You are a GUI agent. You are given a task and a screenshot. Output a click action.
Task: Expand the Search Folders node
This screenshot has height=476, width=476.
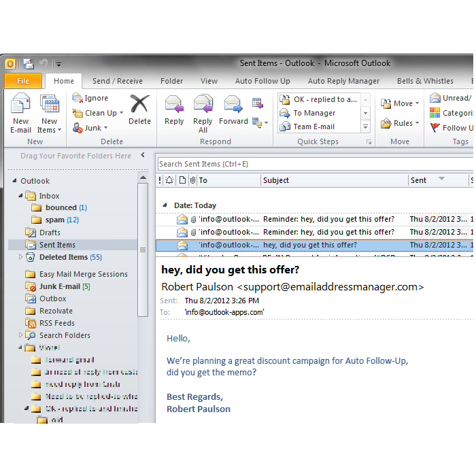click(x=20, y=335)
